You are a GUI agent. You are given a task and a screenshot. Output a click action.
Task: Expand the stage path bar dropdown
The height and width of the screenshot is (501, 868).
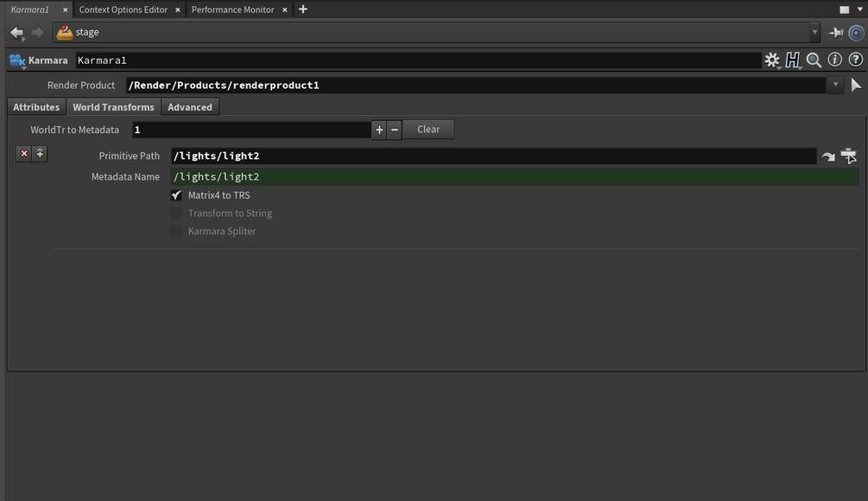pyautogui.click(x=814, y=32)
